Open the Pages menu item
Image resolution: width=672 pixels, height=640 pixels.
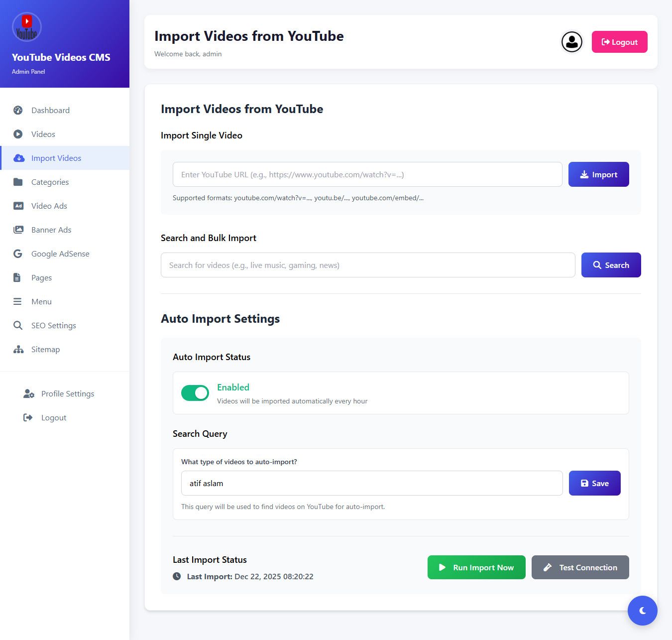[x=65, y=277]
